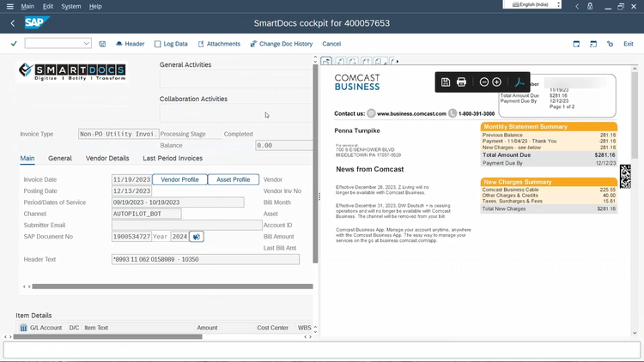Click the left panel vertical scrollbar
Viewport: 644px width, 362px height.
[315, 164]
